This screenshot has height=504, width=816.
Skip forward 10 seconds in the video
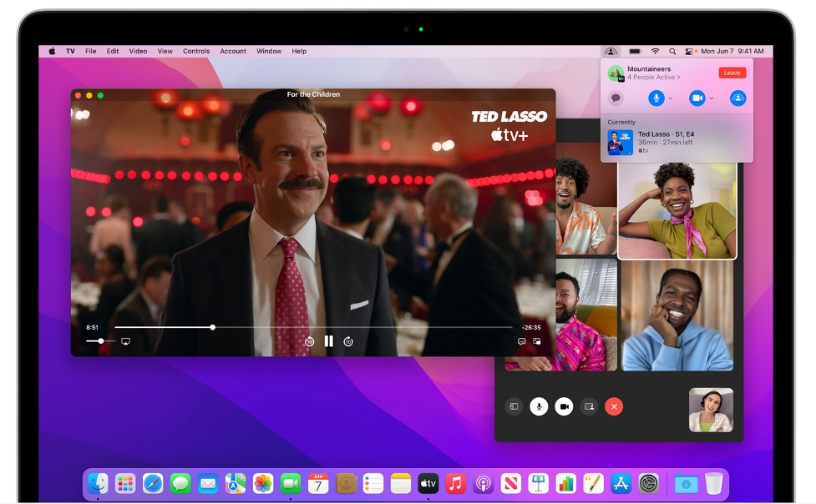[x=348, y=341]
